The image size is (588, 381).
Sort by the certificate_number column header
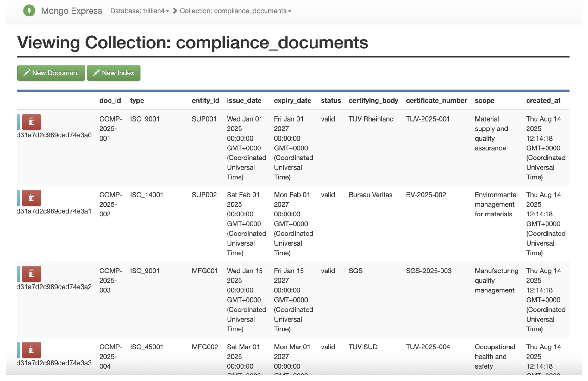[436, 101]
